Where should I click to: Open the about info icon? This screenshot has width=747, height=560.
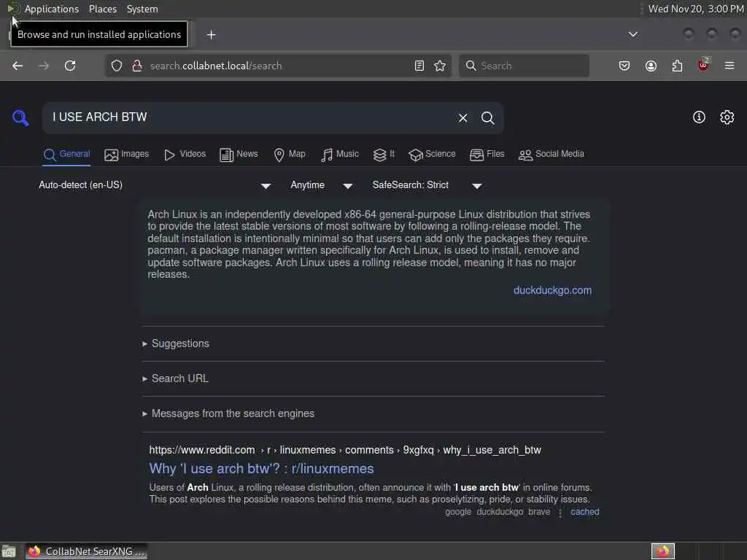click(x=699, y=117)
